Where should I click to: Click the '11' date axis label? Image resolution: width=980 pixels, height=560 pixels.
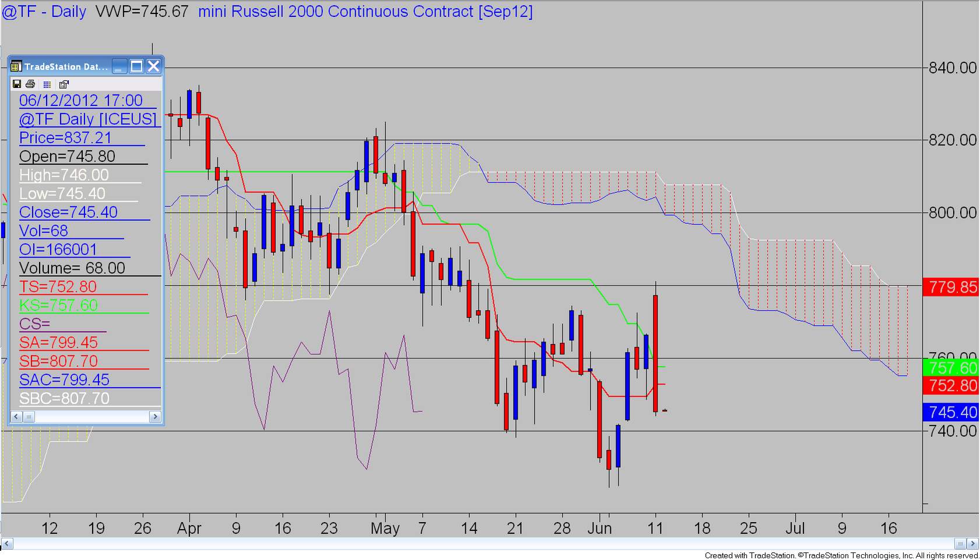pyautogui.click(x=655, y=529)
